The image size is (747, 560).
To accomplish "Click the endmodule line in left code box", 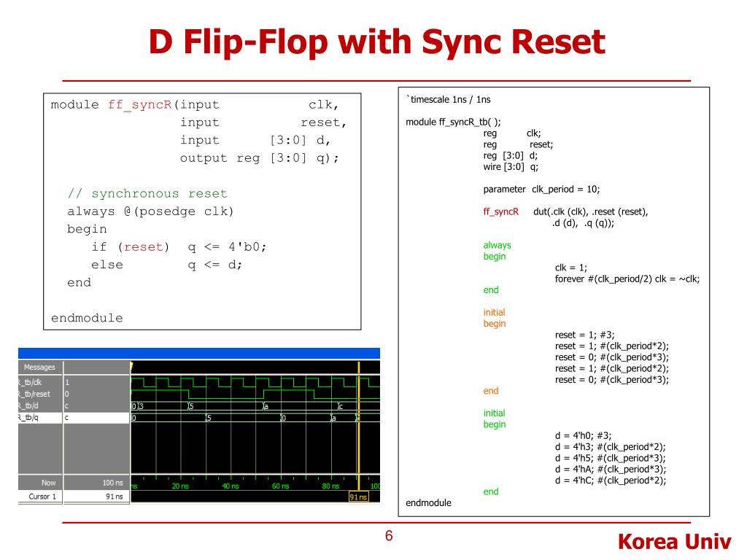I will [x=87, y=318].
